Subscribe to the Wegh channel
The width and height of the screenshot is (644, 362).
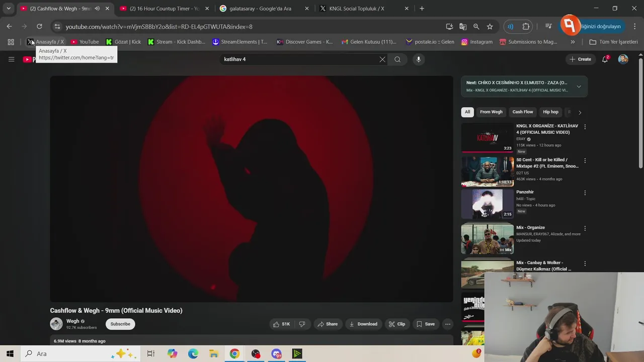pos(120,324)
